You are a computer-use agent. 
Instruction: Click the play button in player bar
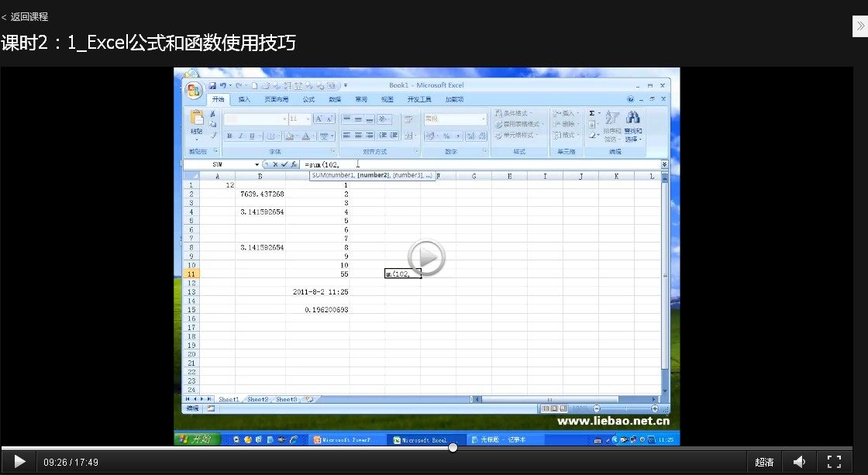(x=19, y=462)
